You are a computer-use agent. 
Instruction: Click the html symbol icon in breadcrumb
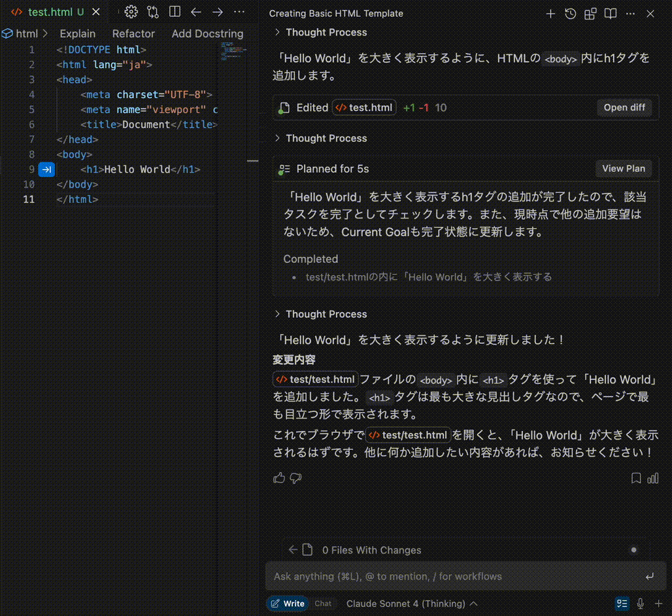(x=7, y=33)
